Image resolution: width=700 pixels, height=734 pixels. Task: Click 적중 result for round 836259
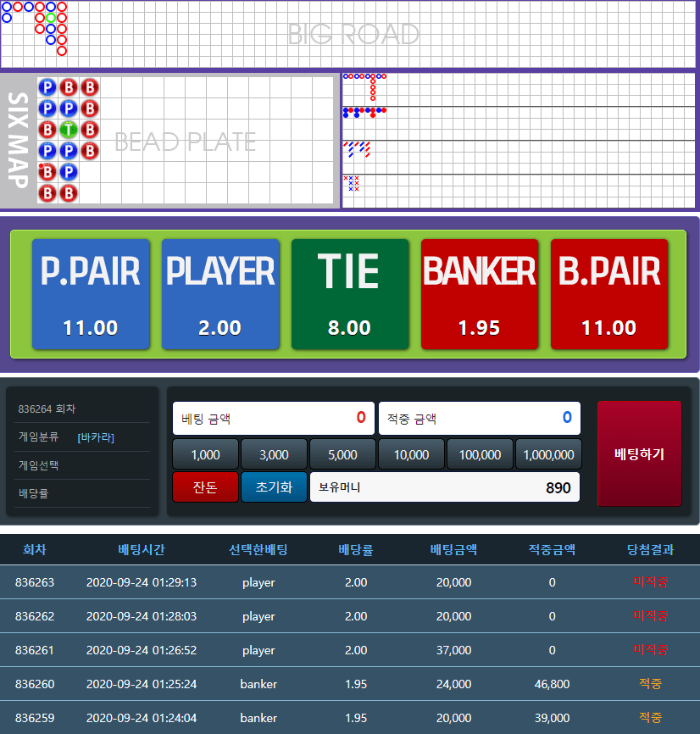coord(650,717)
